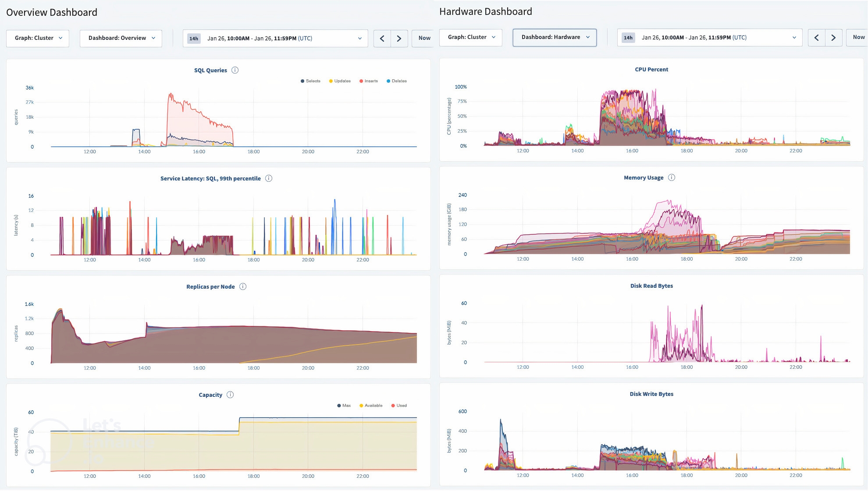The width and height of the screenshot is (868, 491).
Task: Click the step-up in Capacity Max line
Action: coord(239,424)
